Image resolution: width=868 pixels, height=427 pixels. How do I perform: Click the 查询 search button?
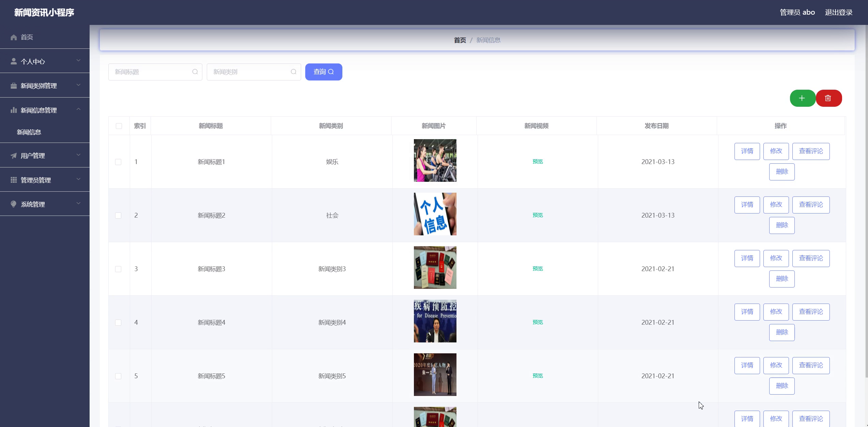[324, 72]
